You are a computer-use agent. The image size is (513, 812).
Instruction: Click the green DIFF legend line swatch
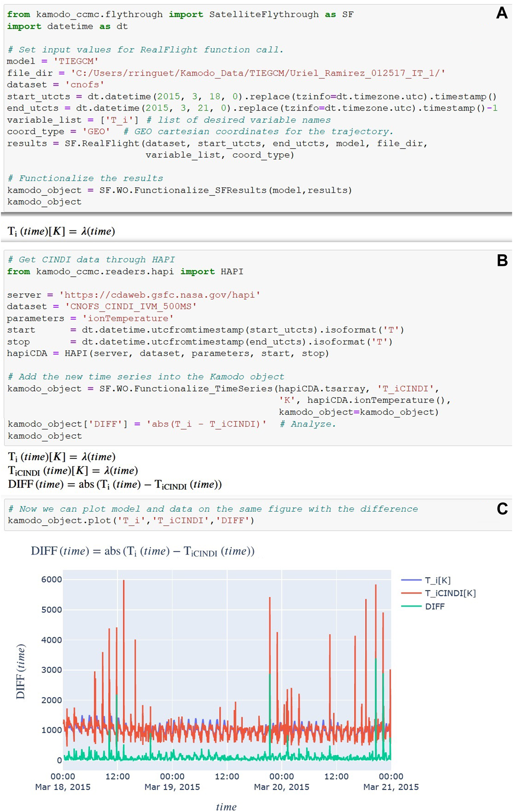click(x=411, y=606)
